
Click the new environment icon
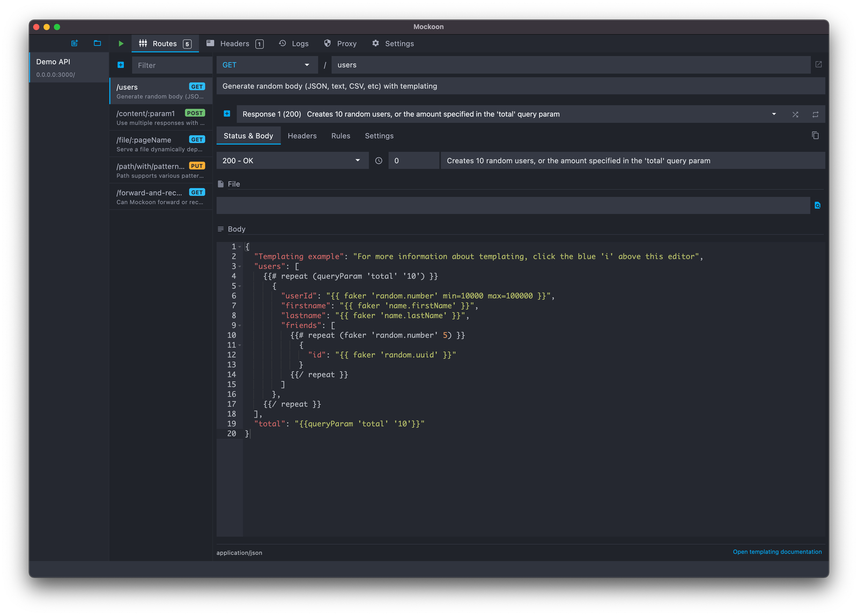[75, 43]
